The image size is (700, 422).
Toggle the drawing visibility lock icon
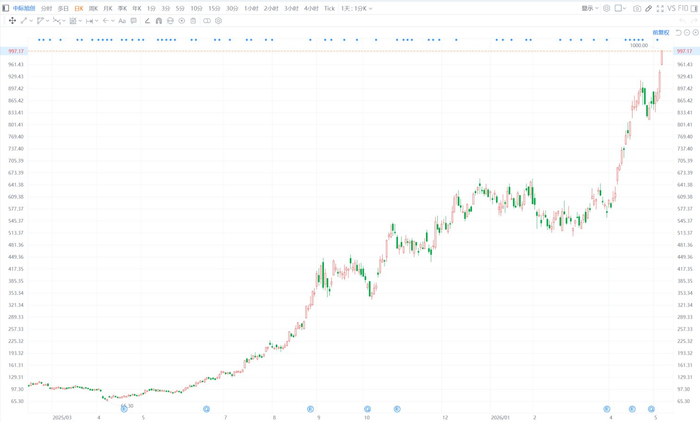click(x=170, y=21)
